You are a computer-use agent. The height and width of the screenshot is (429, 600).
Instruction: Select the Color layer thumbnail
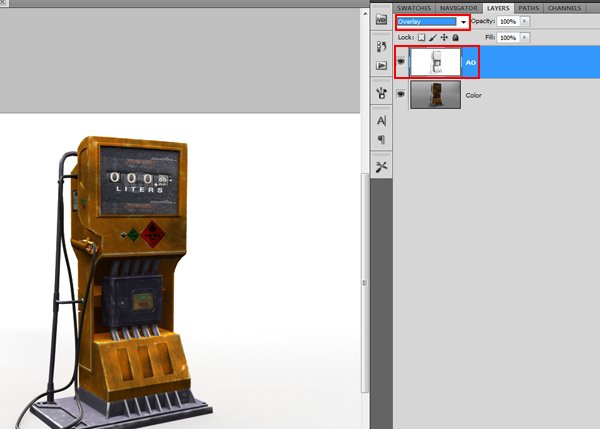tap(435, 95)
